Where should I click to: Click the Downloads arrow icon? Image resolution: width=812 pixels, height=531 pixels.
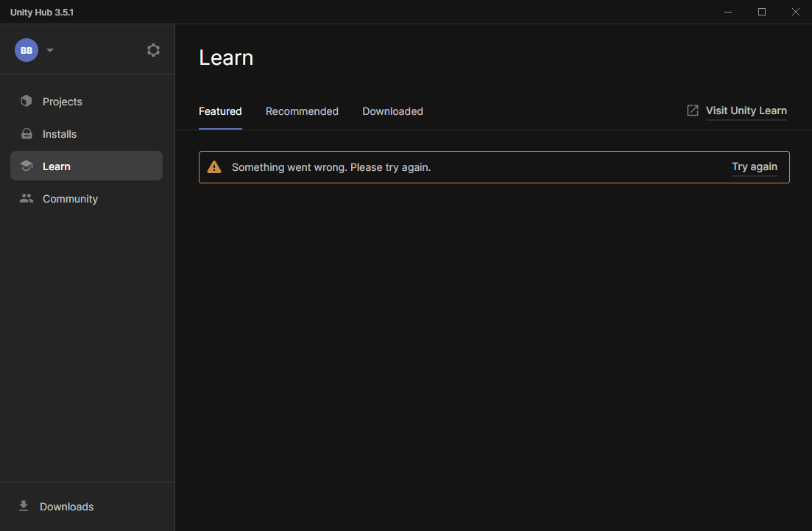coord(24,506)
